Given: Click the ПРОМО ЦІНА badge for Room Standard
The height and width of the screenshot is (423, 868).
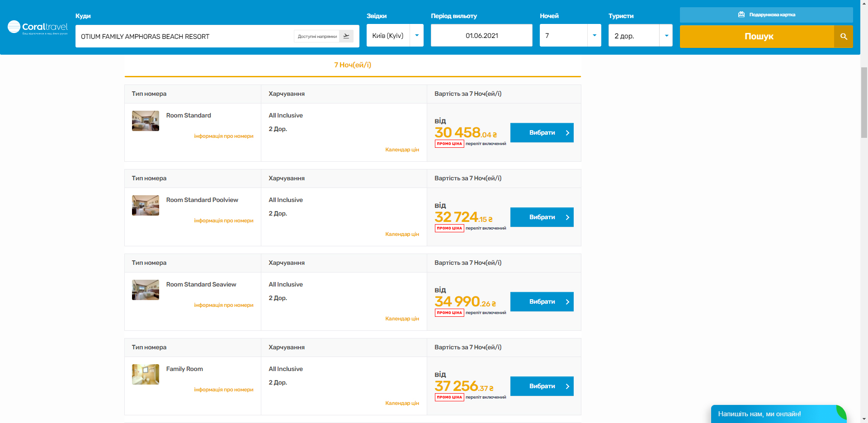Looking at the screenshot, I should pyautogui.click(x=449, y=144).
